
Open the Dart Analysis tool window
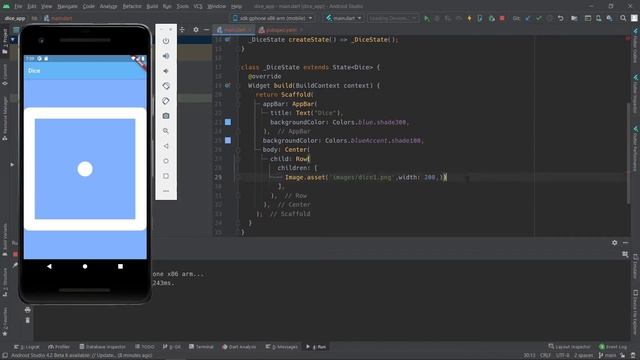pos(239,347)
